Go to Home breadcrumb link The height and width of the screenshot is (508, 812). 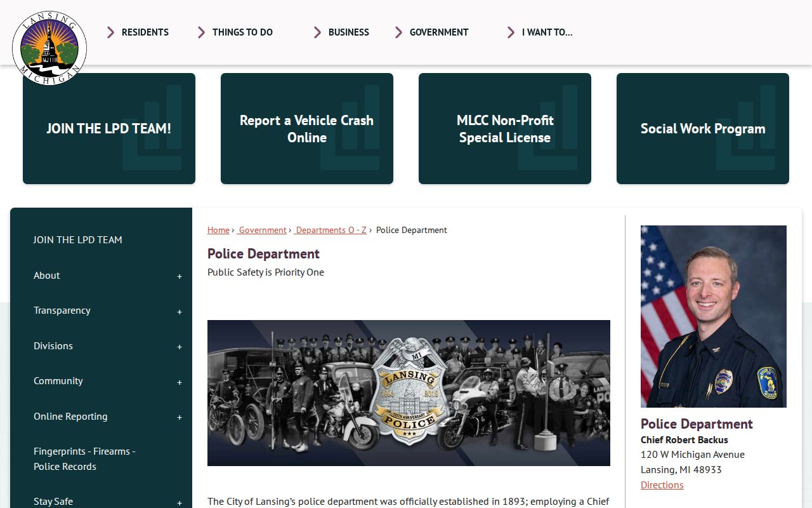coord(218,230)
